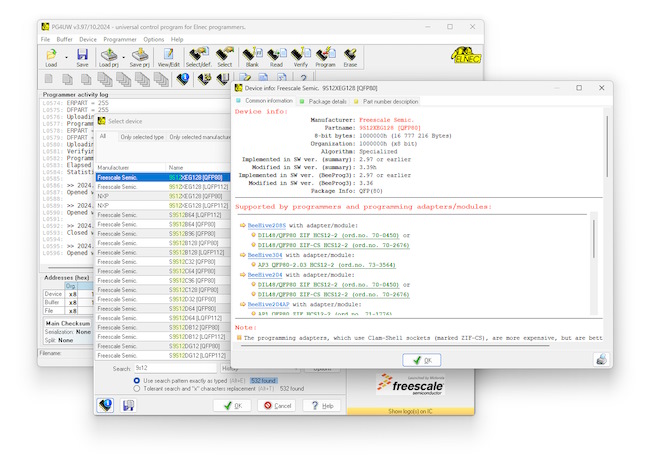Open the Options menu

[x=154, y=39]
